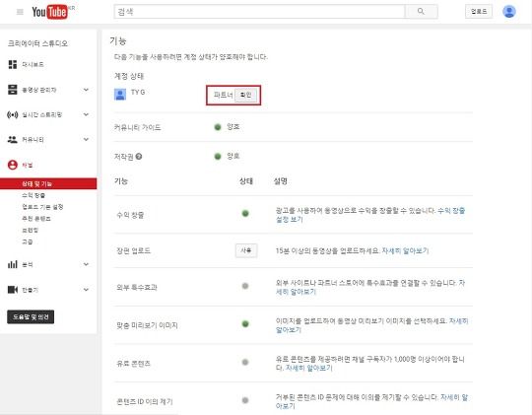Screen dimensions: 532x415
Task: Open 고급 sidebar item
Action: point(28,242)
